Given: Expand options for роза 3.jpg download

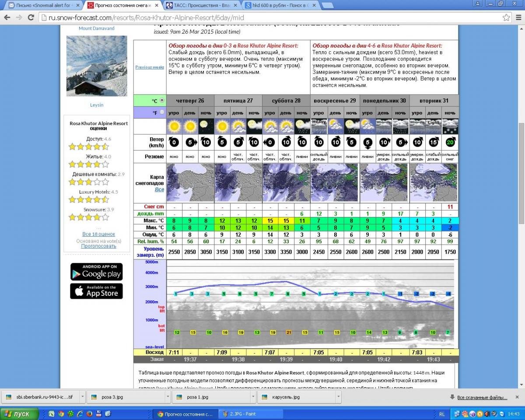Looking at the screenshot, I should (168, 397).
